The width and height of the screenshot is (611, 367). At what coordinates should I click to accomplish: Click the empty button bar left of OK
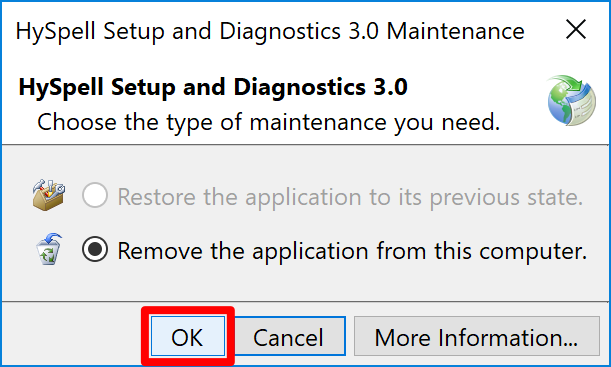pyautogui.click(x=72, y=335)
